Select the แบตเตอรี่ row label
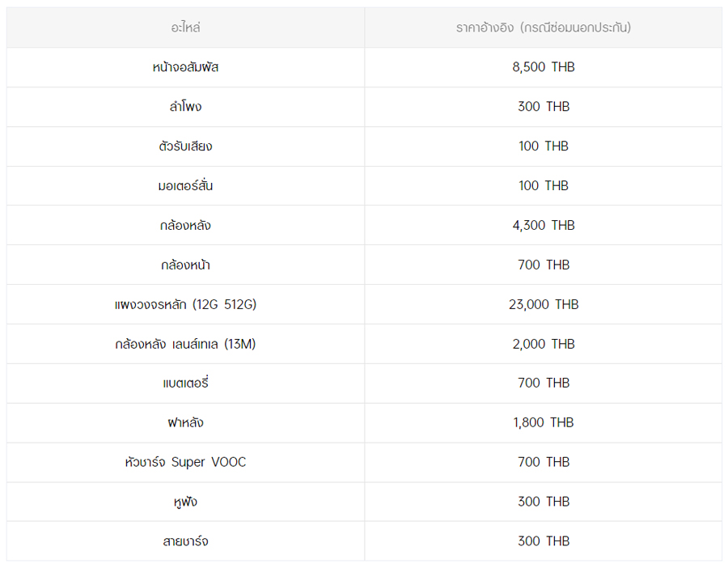 (x=185, y=384)
